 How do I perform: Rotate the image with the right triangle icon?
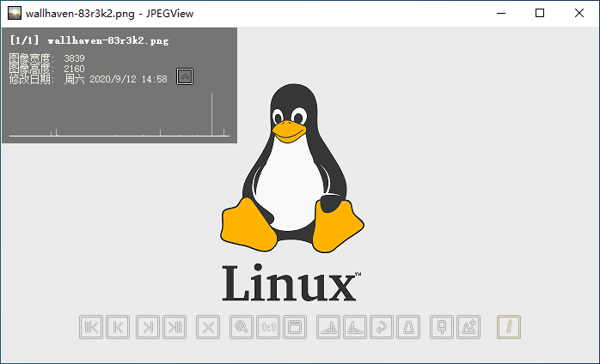355,327
